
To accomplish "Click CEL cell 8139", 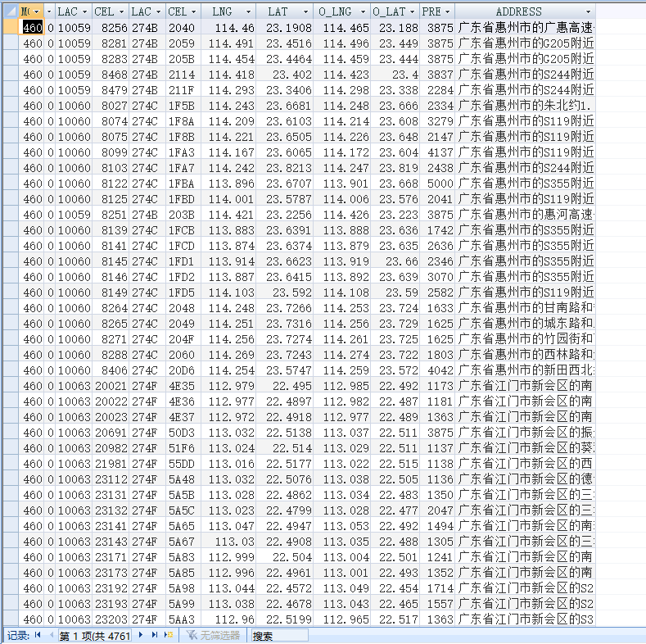I will pyautogui.click(x=111, y=230).
